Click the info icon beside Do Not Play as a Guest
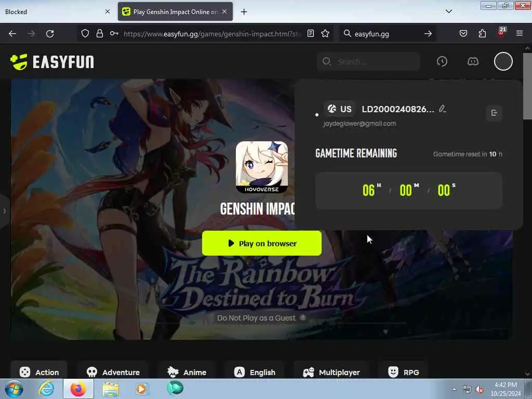 click(303, 317)
